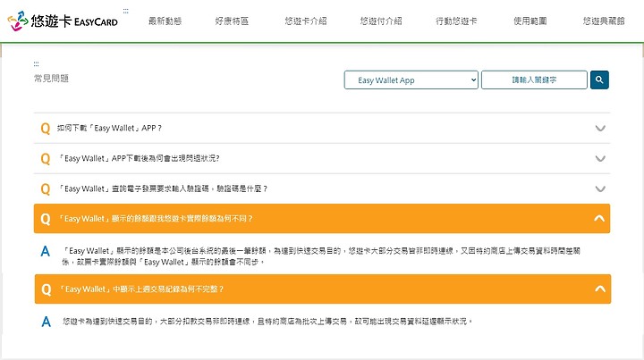The image size is (644, 360).
Task: Click question text 如何下載「Easy Wallet」APP？
Action: (x=109, y=129)
